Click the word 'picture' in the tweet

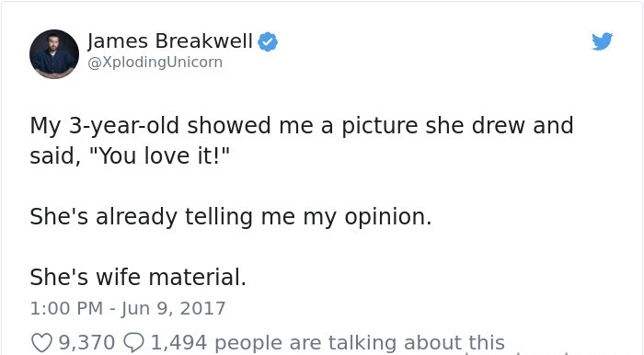(x=380, y=126)
